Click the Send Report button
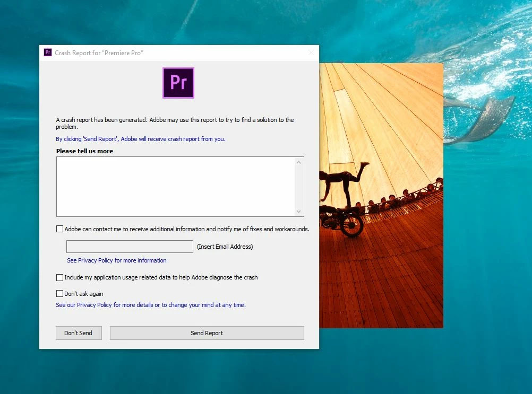The width and height of the screenshot is (532, 394). click(x=207, y=333)
